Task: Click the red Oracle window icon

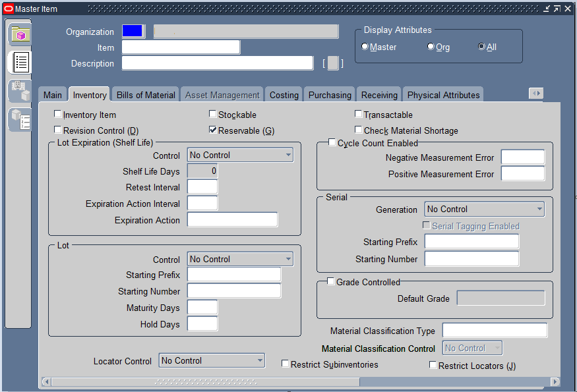Action: click(x=8, y=9)
